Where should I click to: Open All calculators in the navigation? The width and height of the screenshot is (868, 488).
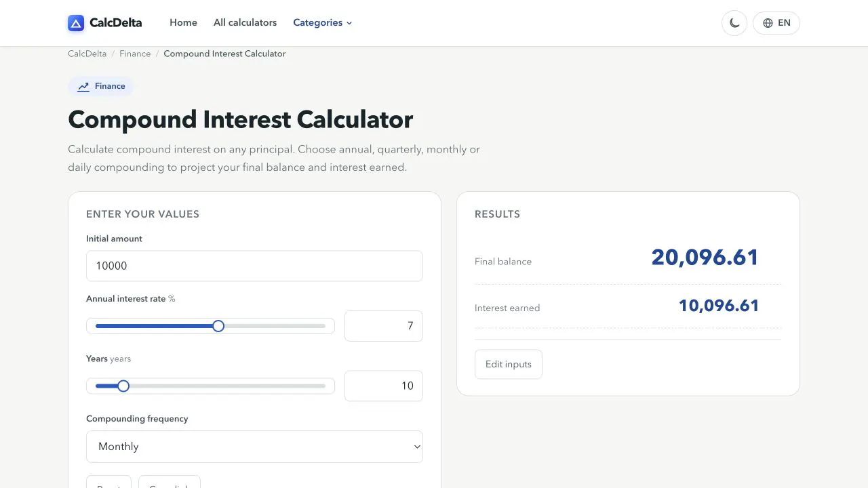pyautogui.click(x=245, y=22)
